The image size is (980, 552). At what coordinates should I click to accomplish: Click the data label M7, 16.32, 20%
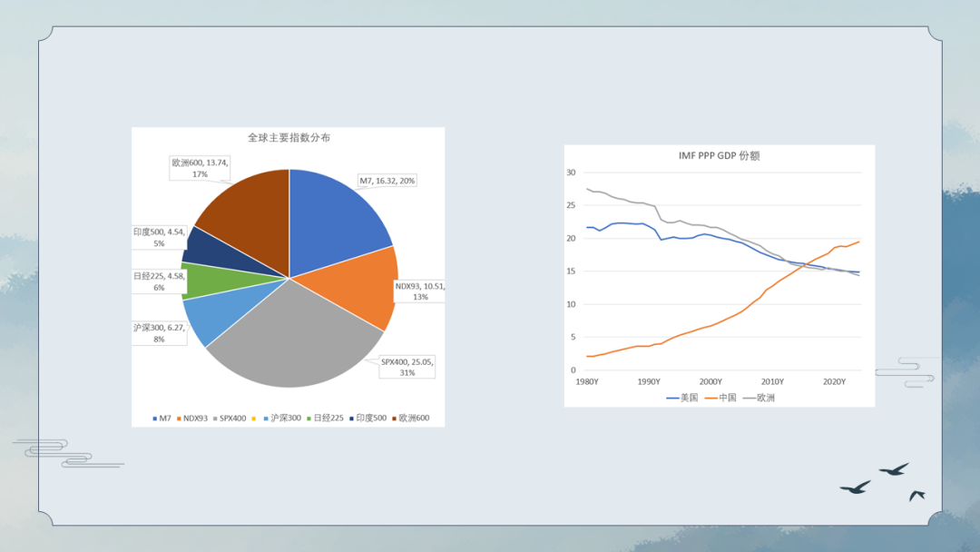[387, 182]
